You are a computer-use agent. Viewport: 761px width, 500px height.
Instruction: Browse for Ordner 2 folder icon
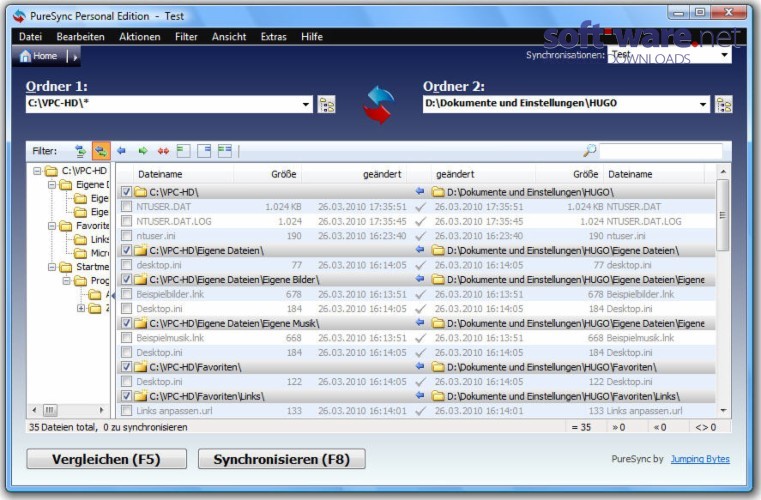(724, 104)
